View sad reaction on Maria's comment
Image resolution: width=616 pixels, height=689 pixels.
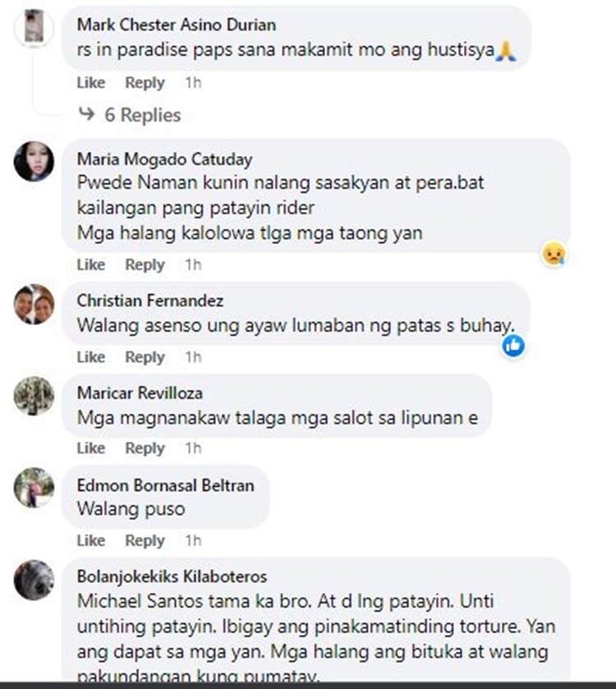554,254
